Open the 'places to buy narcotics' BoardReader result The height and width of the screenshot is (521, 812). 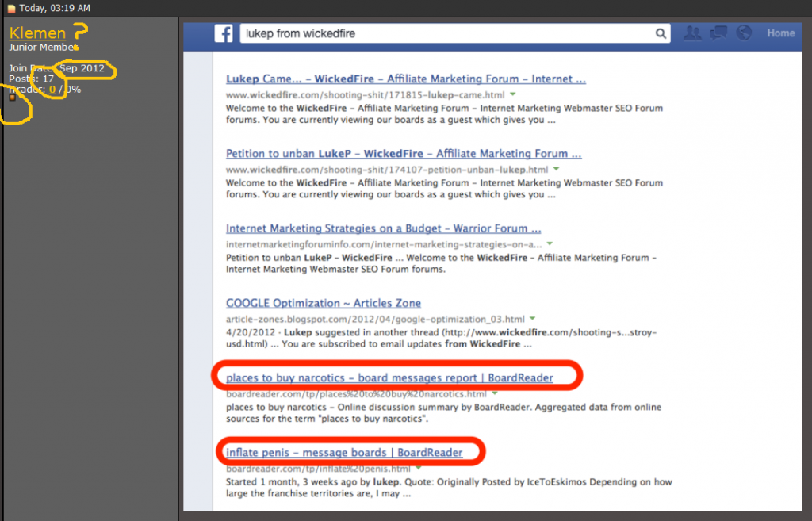click(x=389, y=377)
